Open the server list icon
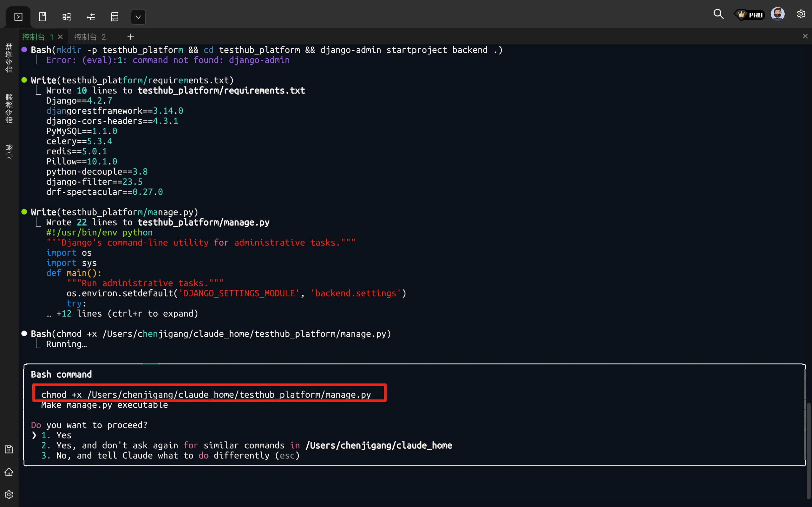The image size is (812, 507). coord(115,17)
